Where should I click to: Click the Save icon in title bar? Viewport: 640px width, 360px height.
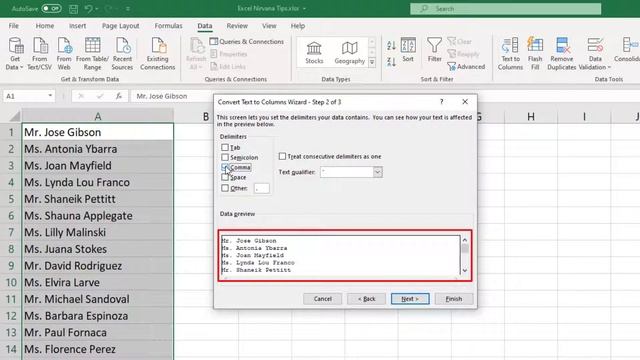point(73,9)
